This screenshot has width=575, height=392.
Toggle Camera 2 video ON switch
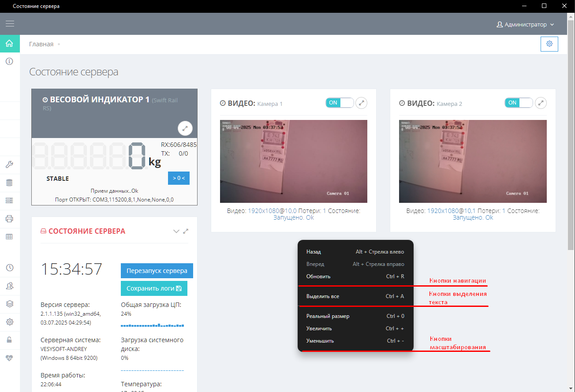(x=519, y=103)
